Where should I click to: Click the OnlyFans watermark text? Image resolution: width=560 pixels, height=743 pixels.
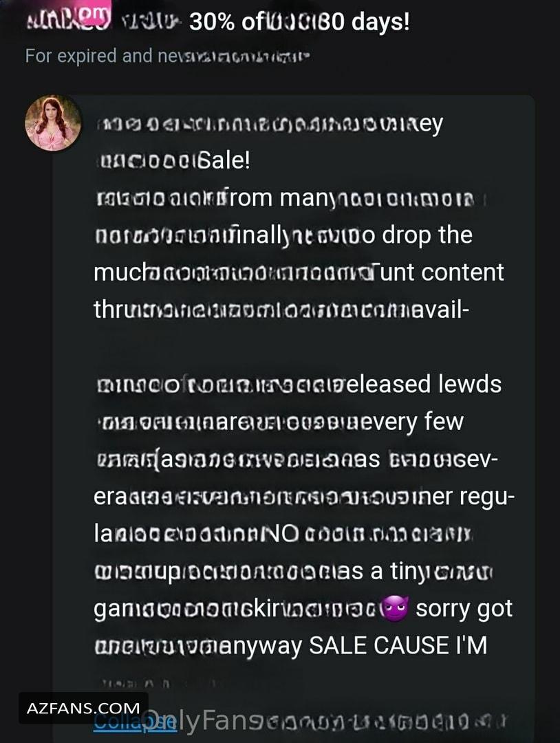(204, 721)
